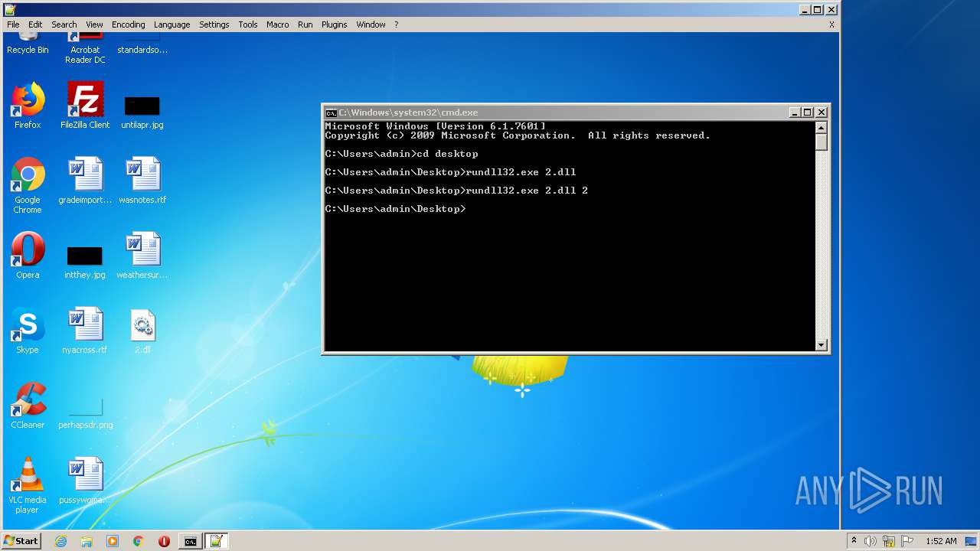This screenshot has height=551, width=980.
Task: Select the VLC media player shortcut
Action: [x=28, y=485]
